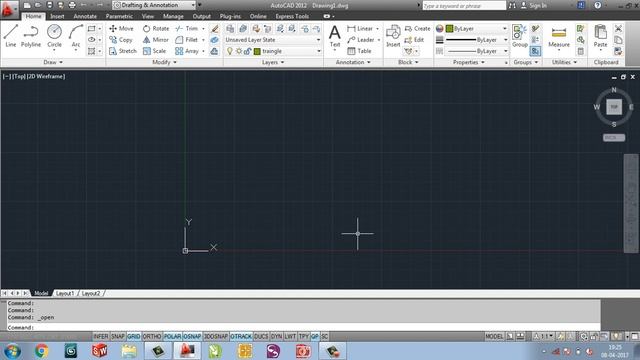Click the Group objects icon
The height and width of the screenshot is (360, 640).
click(x=520, y=36)
